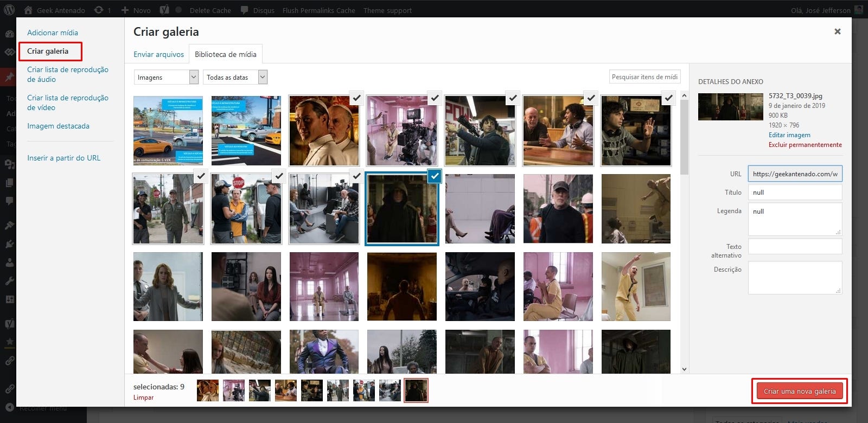This screenshot has height=423, width=868.
Task: Click the hooded figure thumbnail in selection strip
Action: pos(416,390)
